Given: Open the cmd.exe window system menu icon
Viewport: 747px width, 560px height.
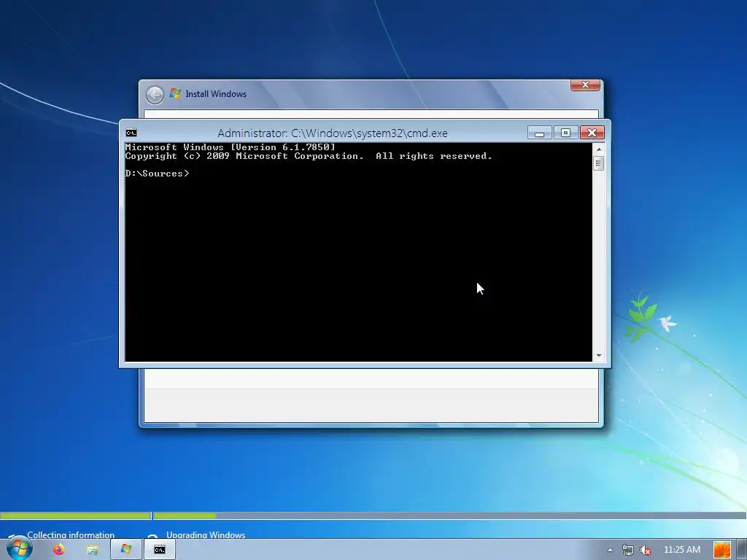Looking at the screenshot, I should tap(131, 133).
